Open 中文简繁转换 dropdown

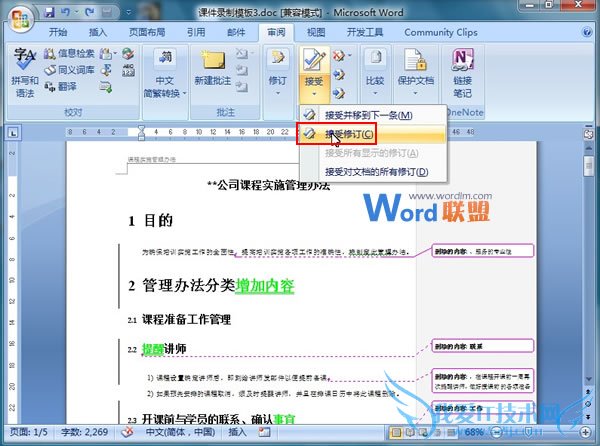coord(165,73)
